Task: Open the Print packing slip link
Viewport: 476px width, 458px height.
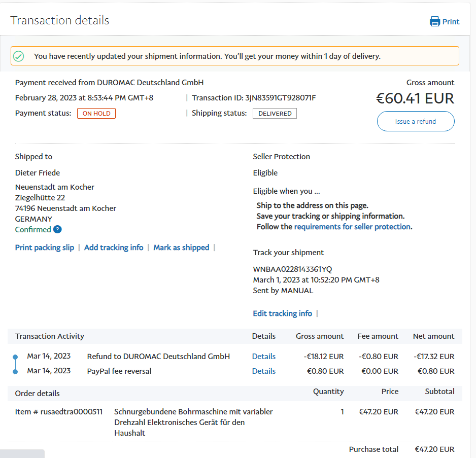Action: pos(45,248)
